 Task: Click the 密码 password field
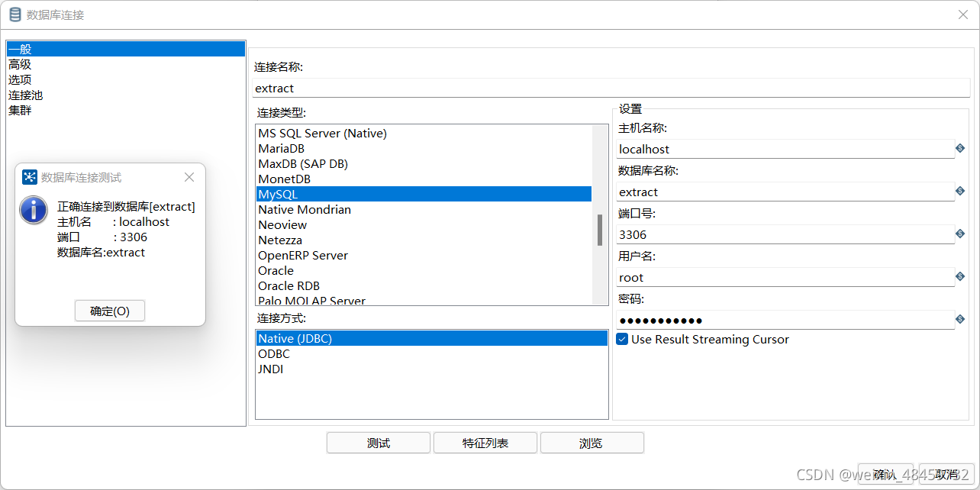[785, 320]
